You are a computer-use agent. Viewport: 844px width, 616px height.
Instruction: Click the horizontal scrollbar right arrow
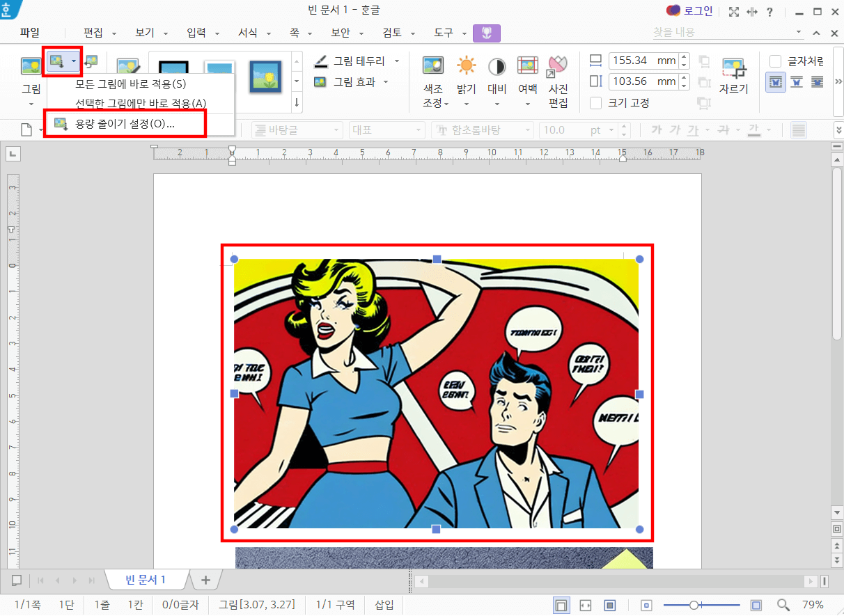tap(811, 581)
